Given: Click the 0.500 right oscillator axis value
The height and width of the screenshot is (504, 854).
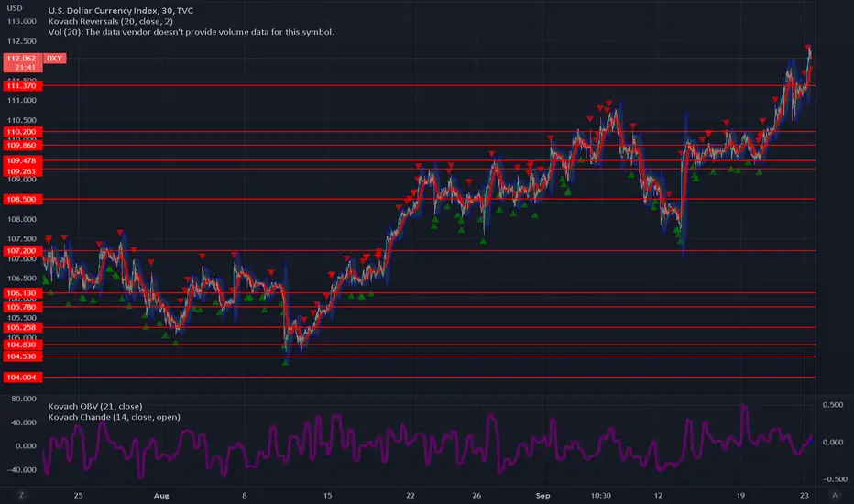Looking at the screenshot, I should 833,405.
